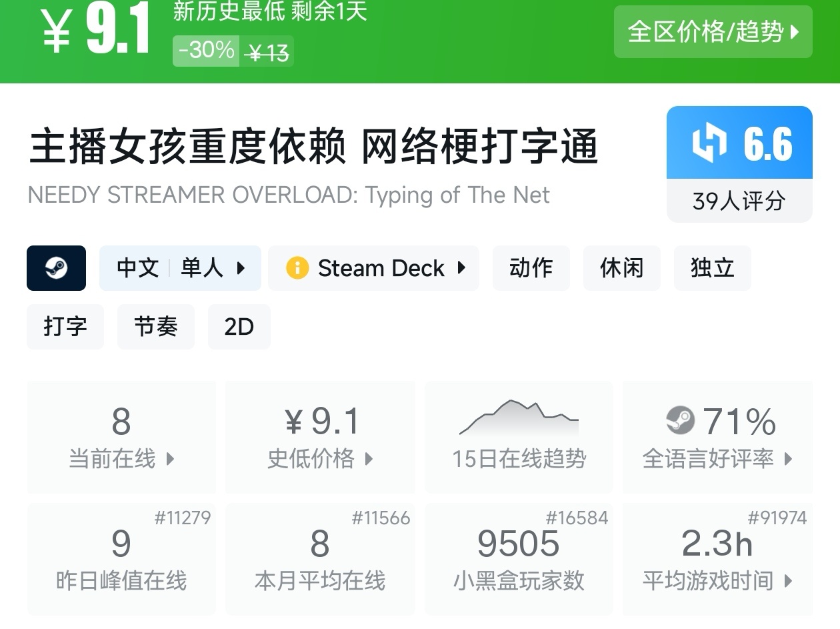
Task: Click the Xiaoheihe score logo icon
Action: [709, 143]
